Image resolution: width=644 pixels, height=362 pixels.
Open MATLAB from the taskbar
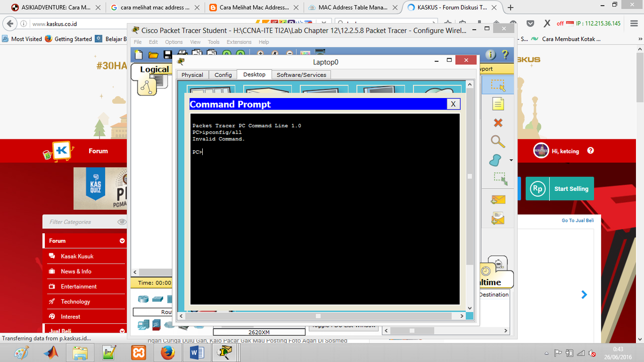tap(51, 353)
